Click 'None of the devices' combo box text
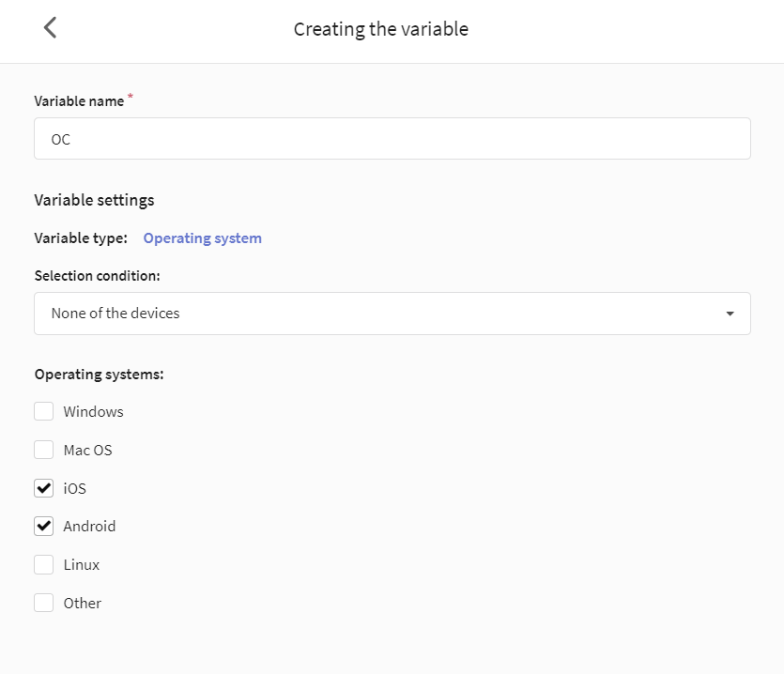 coord(115,314)
